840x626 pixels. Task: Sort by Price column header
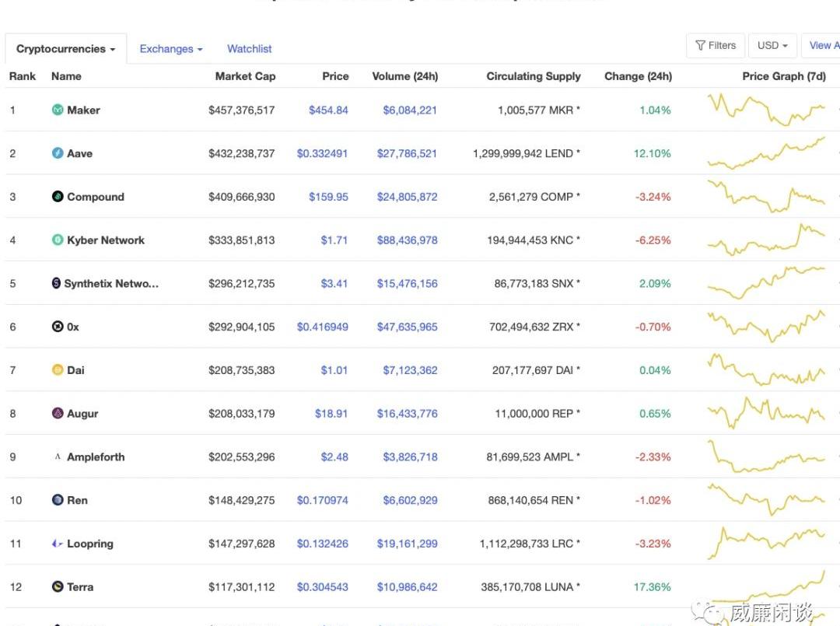coord(335,76)
